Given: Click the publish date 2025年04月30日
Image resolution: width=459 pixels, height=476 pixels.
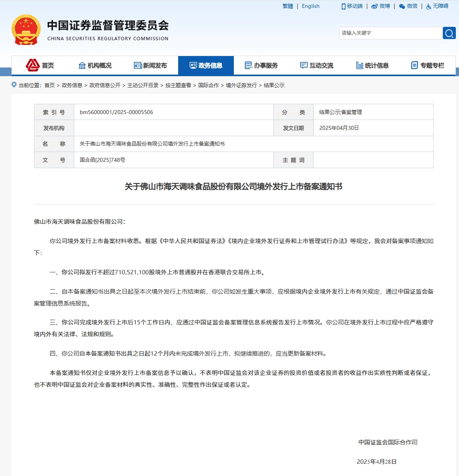Looking at the screenshot, I should click(339, 128).
